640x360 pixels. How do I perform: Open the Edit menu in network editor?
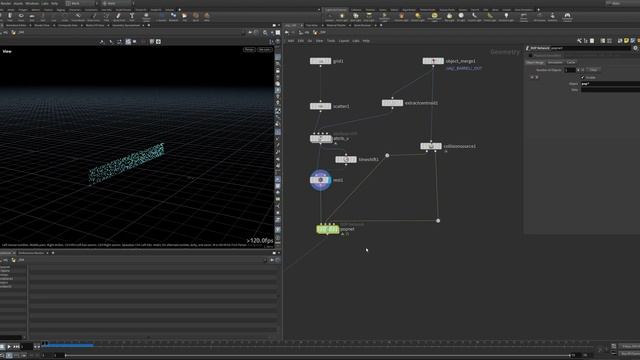[x=301, y=41]
